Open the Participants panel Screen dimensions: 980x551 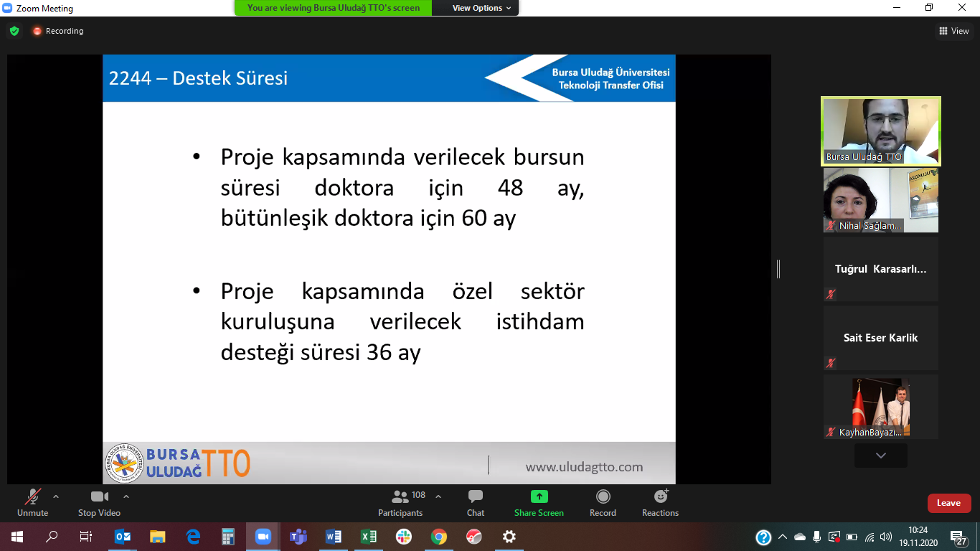400,503
